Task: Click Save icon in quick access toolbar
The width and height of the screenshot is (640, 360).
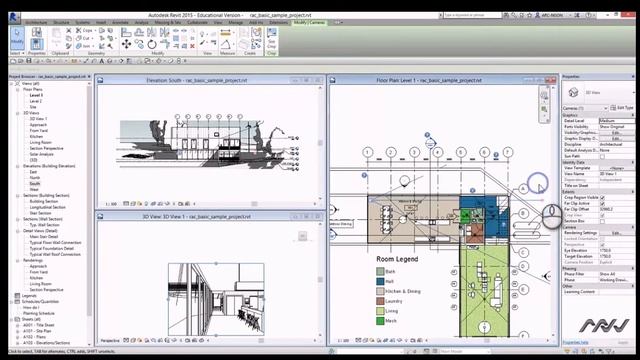Action: click(29, 61)
